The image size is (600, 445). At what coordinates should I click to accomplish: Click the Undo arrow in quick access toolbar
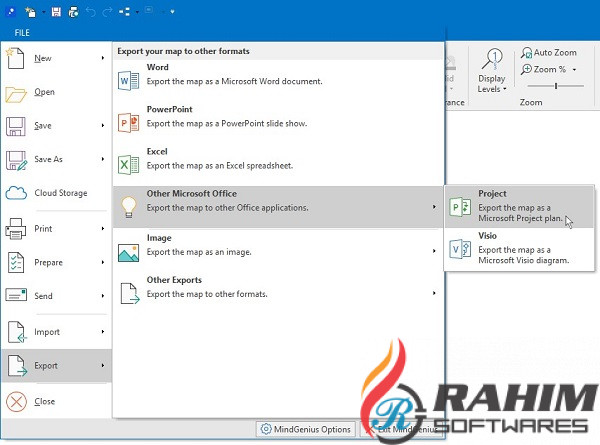91,12
